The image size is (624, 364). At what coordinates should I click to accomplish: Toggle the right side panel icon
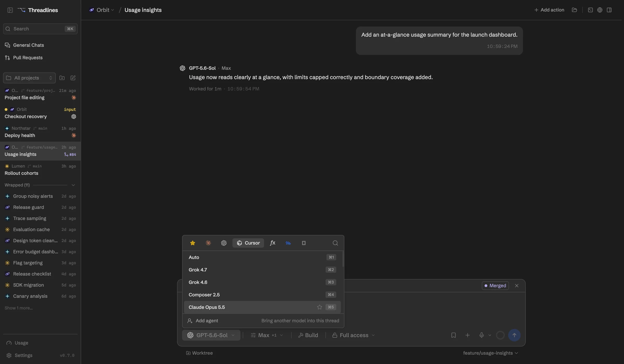[609, 10]
